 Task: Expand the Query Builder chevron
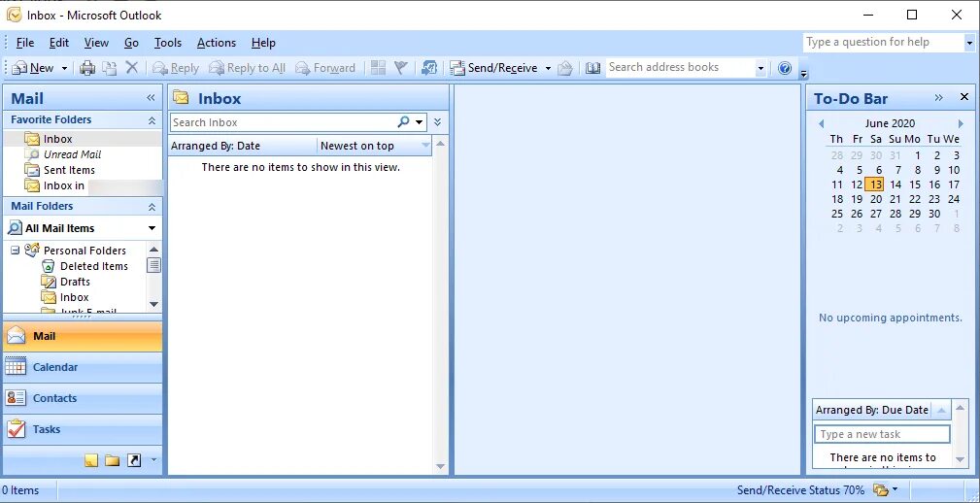point(437,122)
